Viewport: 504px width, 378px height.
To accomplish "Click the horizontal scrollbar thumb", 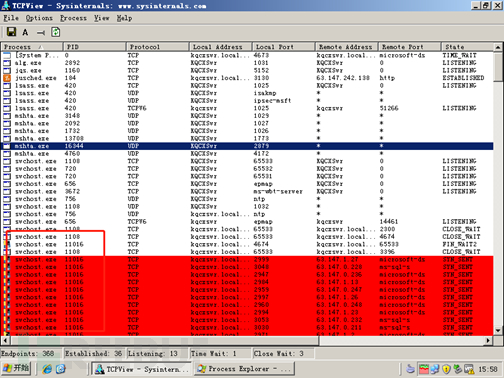I will point(164,340).
